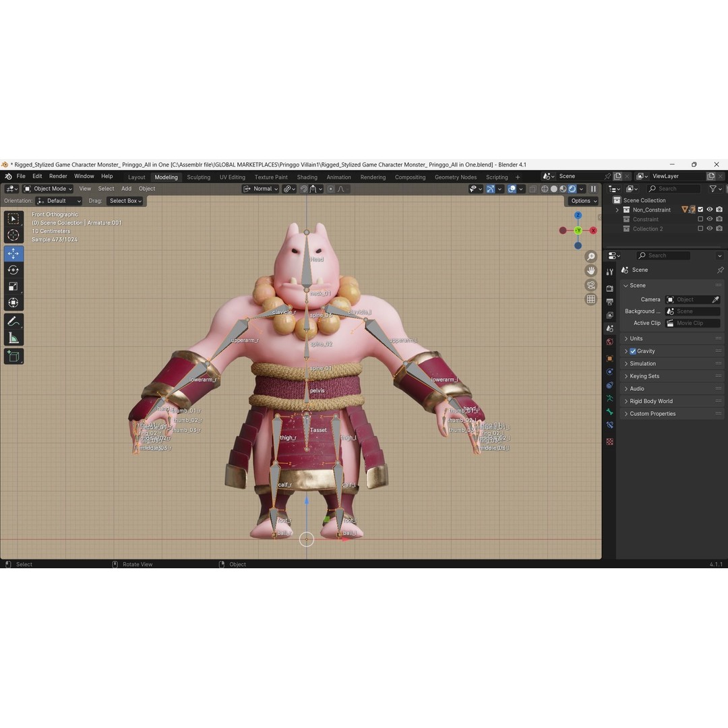Expand the Rigid Body World panel
This screenshot has width=728, height=728.
click(x=671, y=401)
